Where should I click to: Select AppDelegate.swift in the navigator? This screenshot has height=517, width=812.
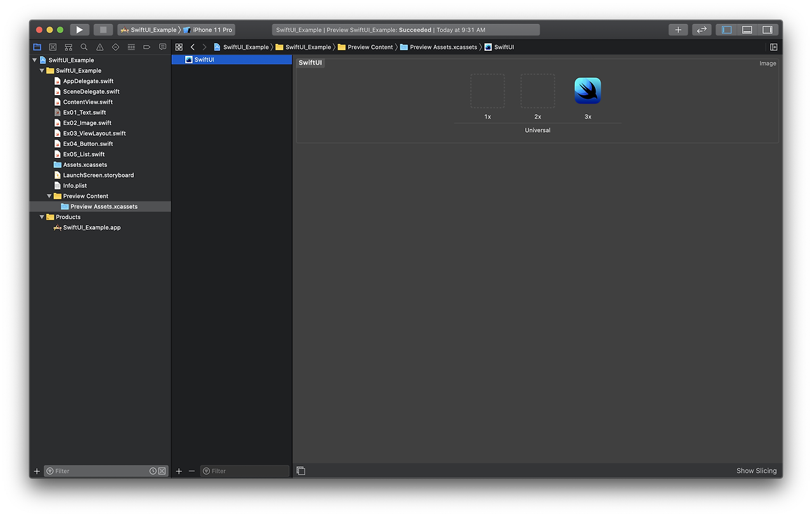click(88, 81)
